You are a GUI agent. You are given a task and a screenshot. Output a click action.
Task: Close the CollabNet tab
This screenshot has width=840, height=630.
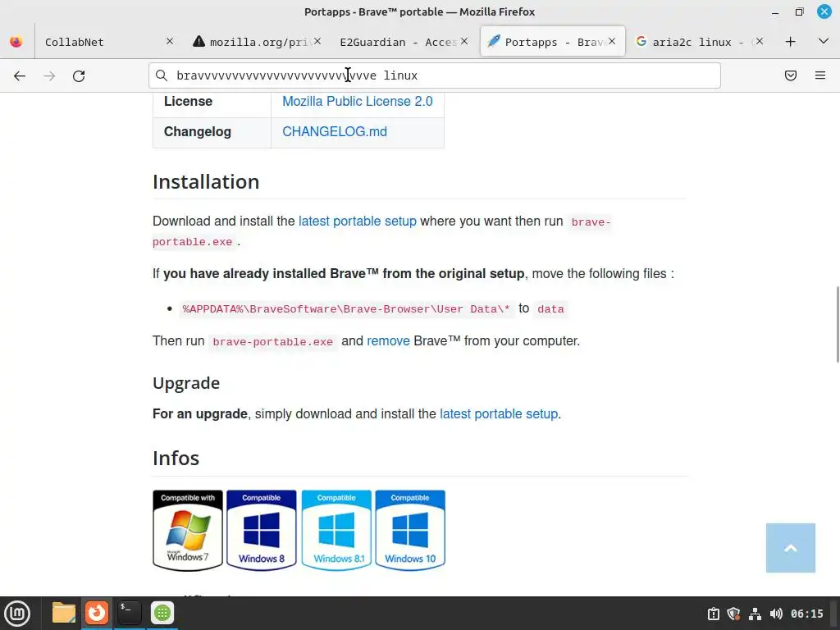pyautogui.click(x=169, y=41)
